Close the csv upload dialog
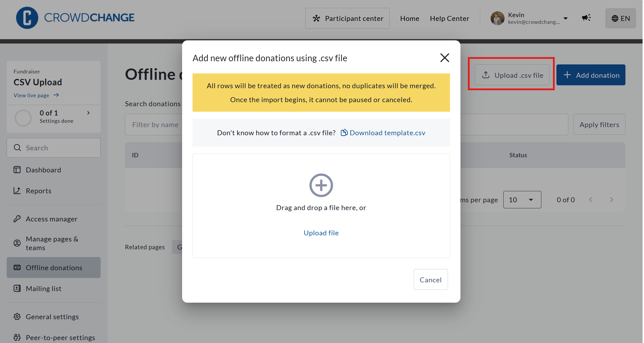This screenshot has width=644, height=343. click(445, 58)
